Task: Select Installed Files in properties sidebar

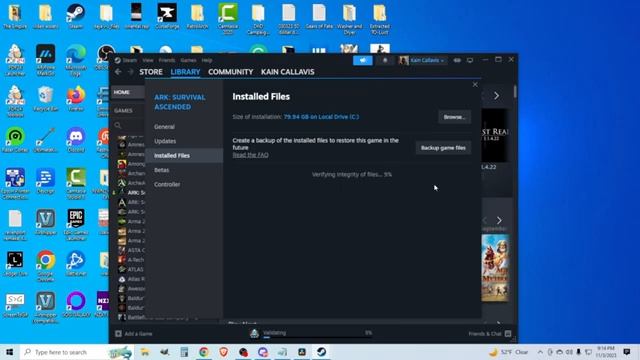Action: pos(184,156)
